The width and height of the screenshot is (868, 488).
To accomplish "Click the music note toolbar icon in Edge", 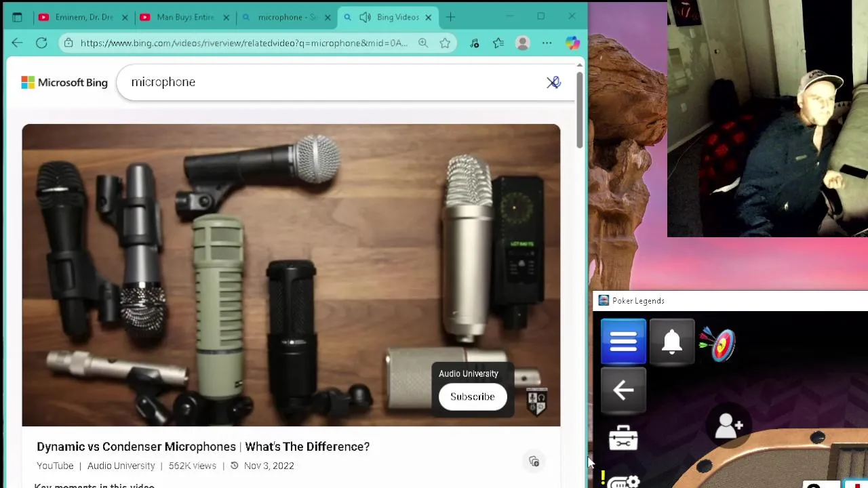I will pos(475,43).
